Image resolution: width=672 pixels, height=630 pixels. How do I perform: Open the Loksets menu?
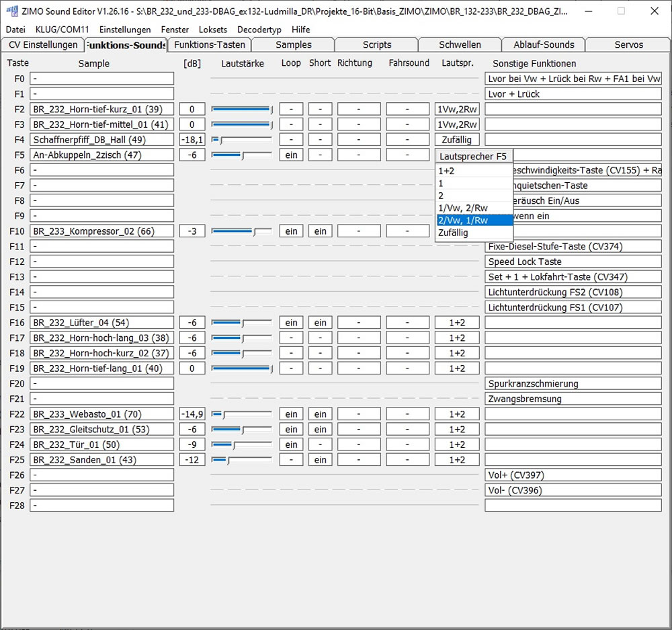(213, 30)
